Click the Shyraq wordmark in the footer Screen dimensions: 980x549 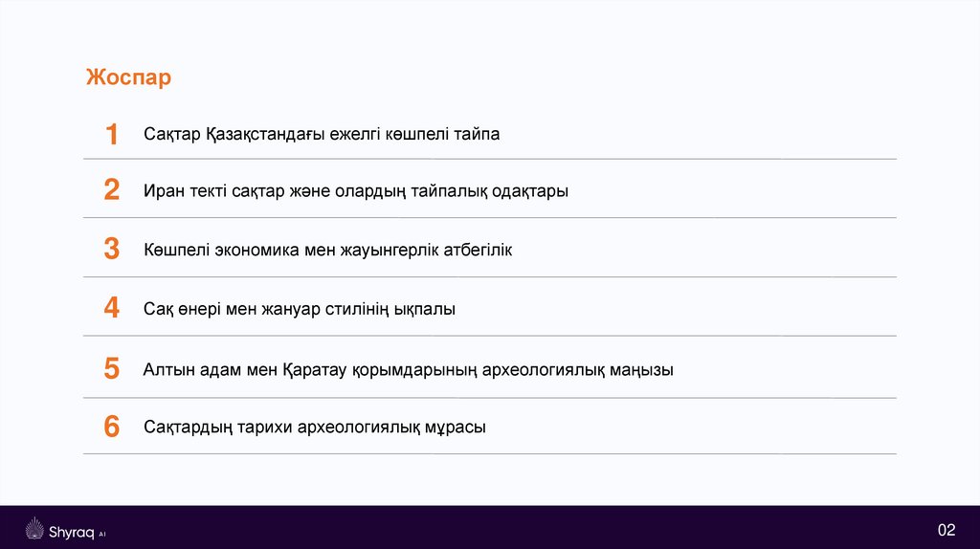72,532
